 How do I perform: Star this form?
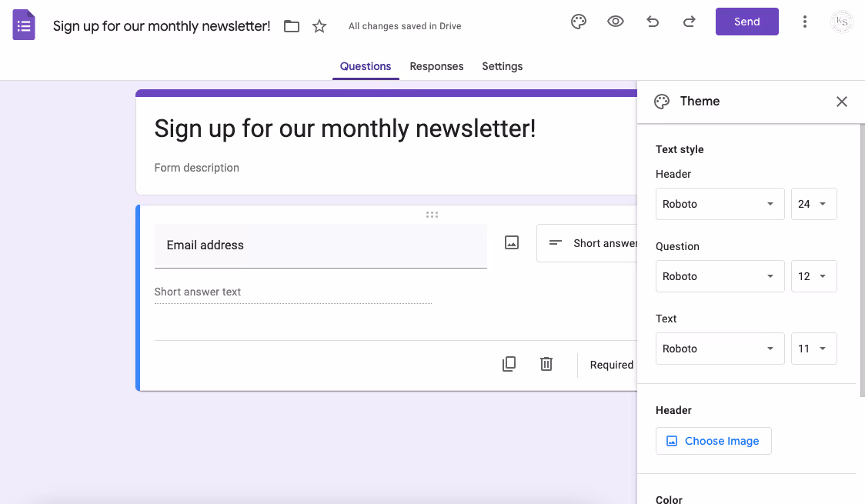319,25
